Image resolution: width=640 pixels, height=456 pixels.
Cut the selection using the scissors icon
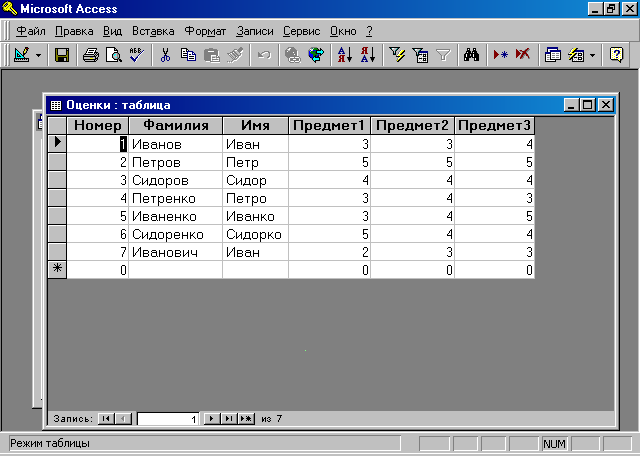(165, 55)
